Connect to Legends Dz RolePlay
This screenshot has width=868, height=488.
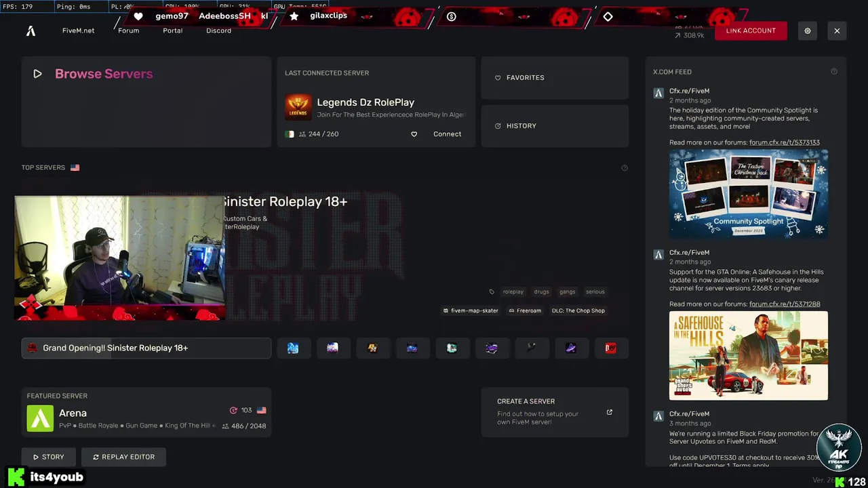coord(448,134)
